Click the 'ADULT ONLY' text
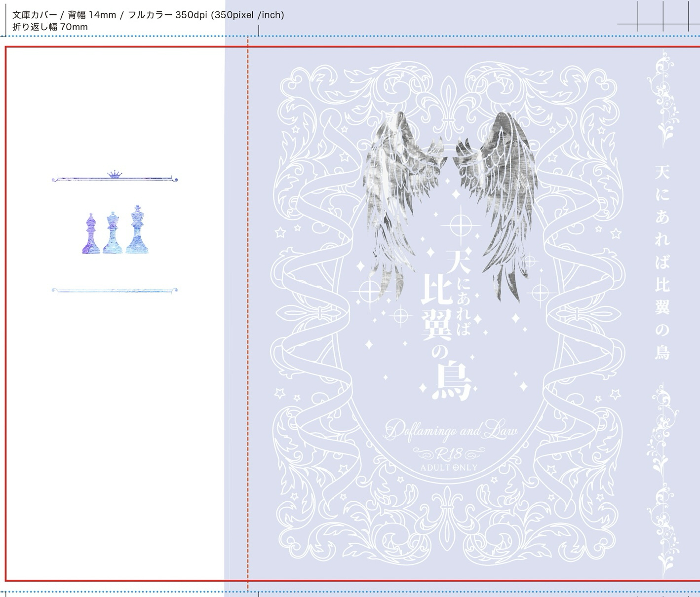Image resolution: width=700 pixels, height=597 pixels. [x=449, y=467]
